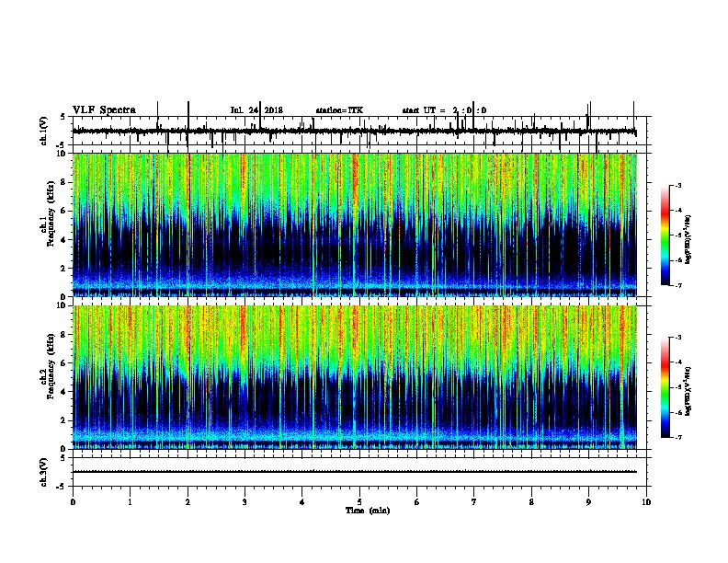Image resolution: width=728 pixels, height=563 pixels.
Task: Select the date text "Jul. 24 2018"
Action: [256, 110]
